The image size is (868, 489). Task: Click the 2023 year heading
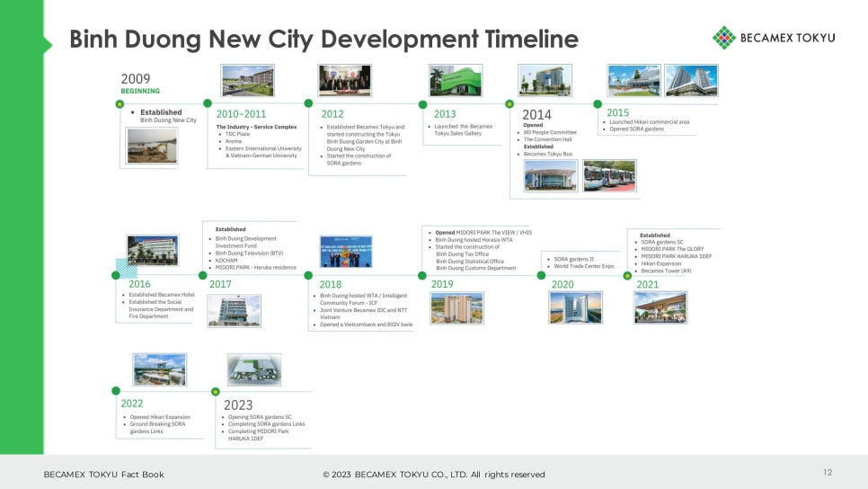click(x=238, y=405)
